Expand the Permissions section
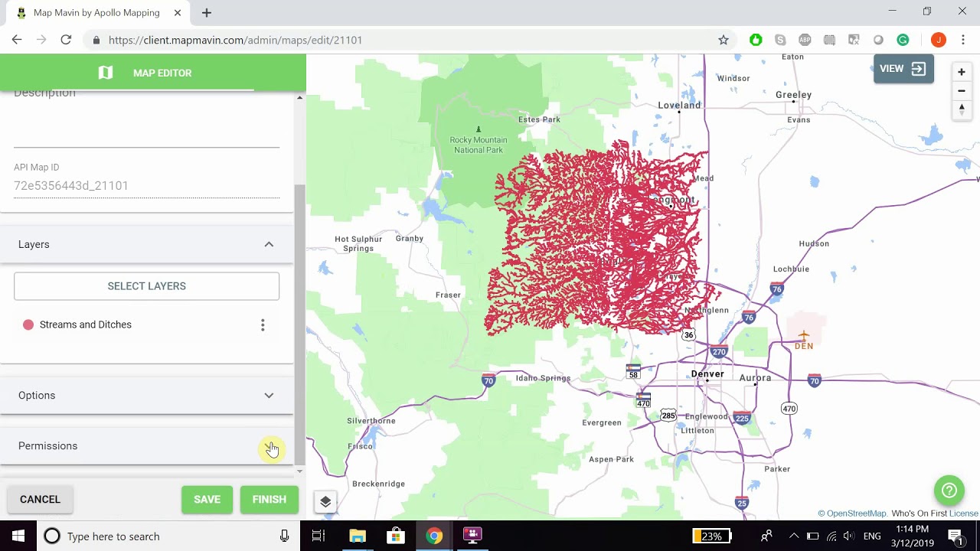980x551 pixels. click(x=146, y=446)
